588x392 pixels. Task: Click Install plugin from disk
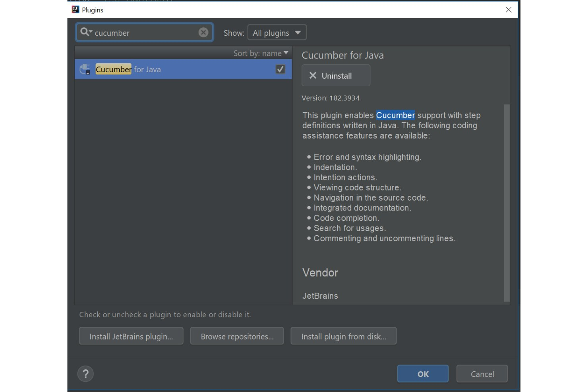(343, 336)
